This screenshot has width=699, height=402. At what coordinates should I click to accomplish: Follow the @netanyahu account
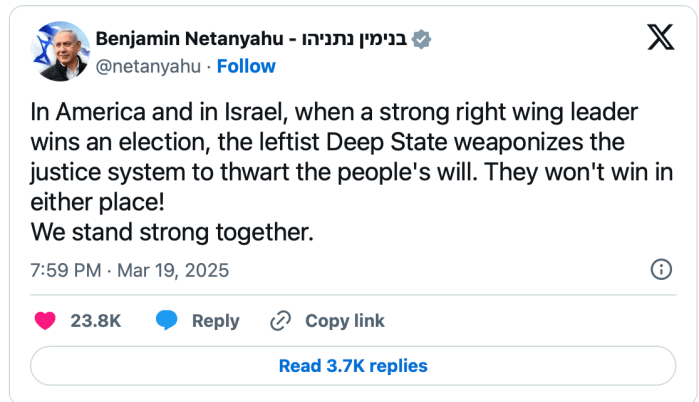pos(246,66)
